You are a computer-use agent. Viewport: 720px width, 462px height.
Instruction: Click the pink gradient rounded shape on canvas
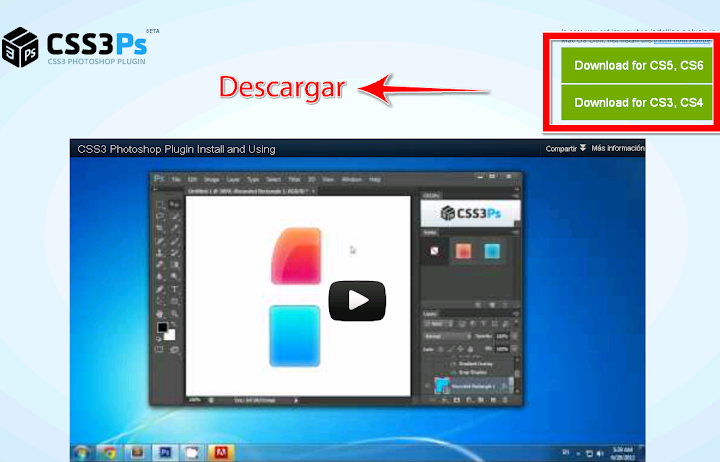296,256
